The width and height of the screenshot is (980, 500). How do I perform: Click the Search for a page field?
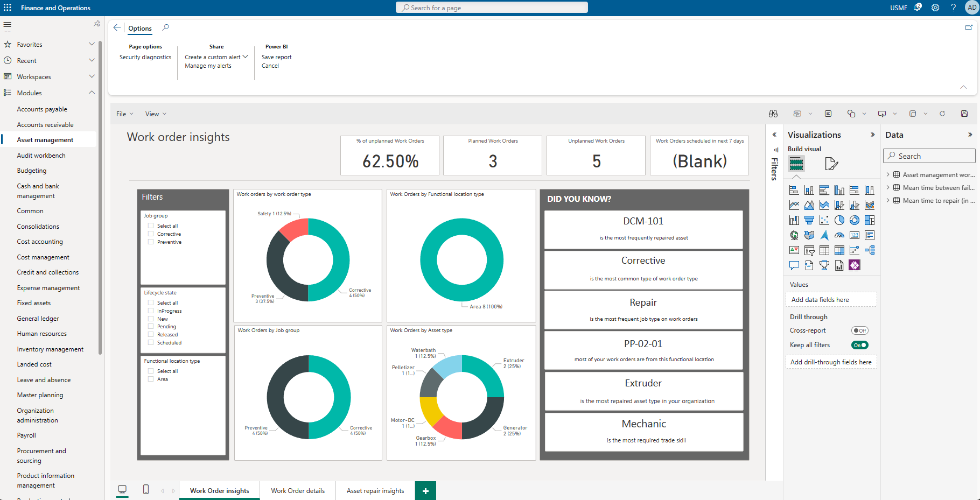point(491,7)
